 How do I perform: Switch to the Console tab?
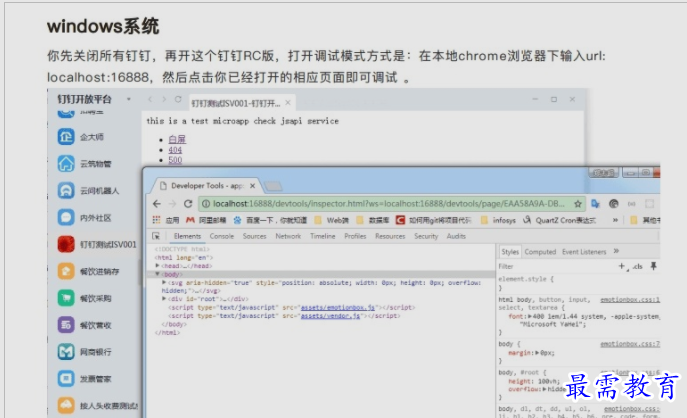(222, 236)
